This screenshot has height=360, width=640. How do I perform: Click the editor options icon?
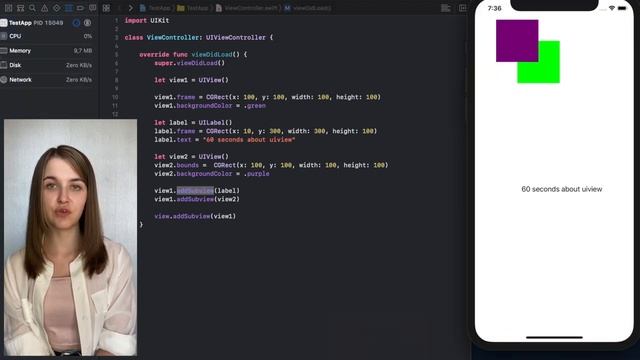[x=446, y=8]
